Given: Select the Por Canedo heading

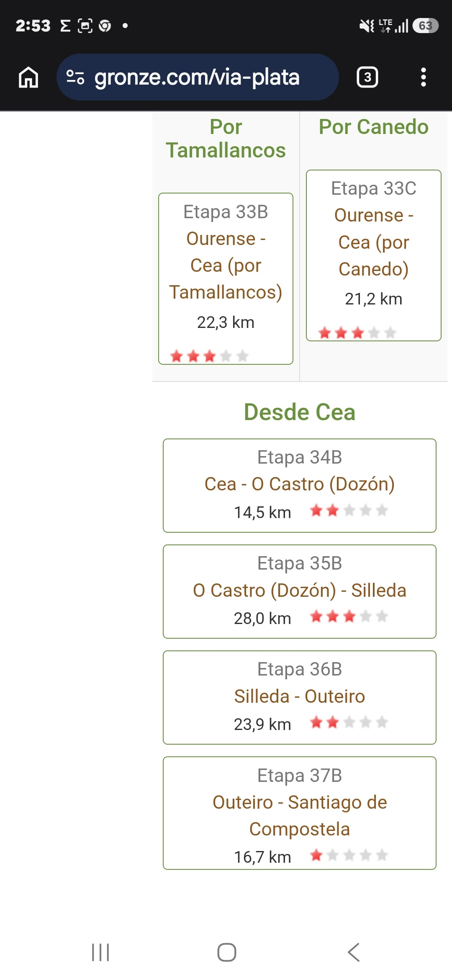Looking at the screenshot, I should pyautogui.click(x=374, y=127).
